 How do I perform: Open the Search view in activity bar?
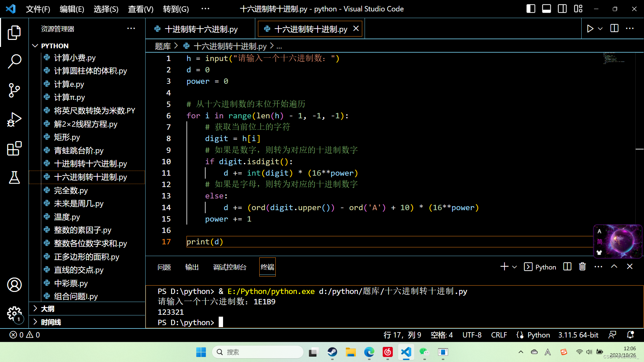point(14,61)
